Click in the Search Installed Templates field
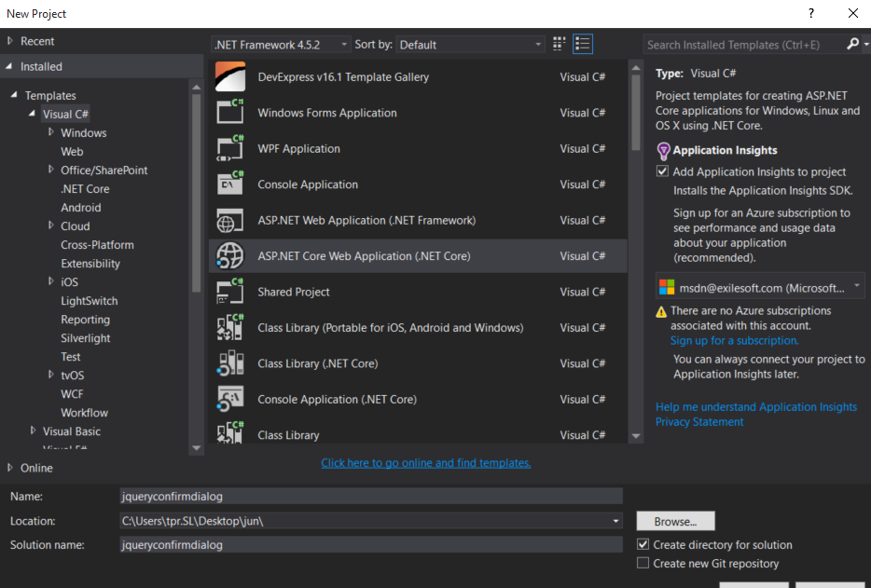 (744, 45)
